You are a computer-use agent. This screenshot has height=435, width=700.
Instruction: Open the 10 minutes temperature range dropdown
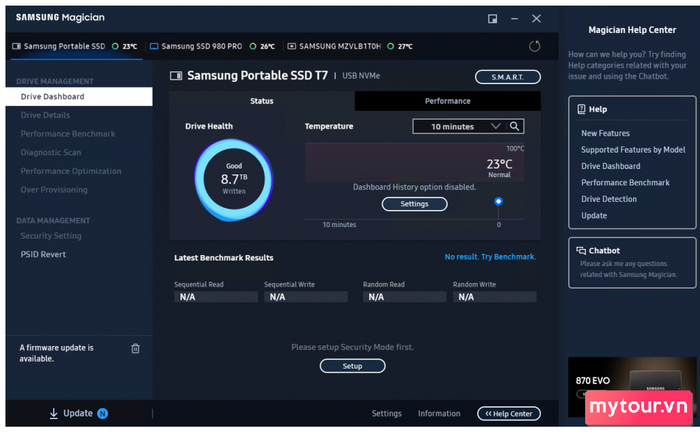tap(459, 126)
